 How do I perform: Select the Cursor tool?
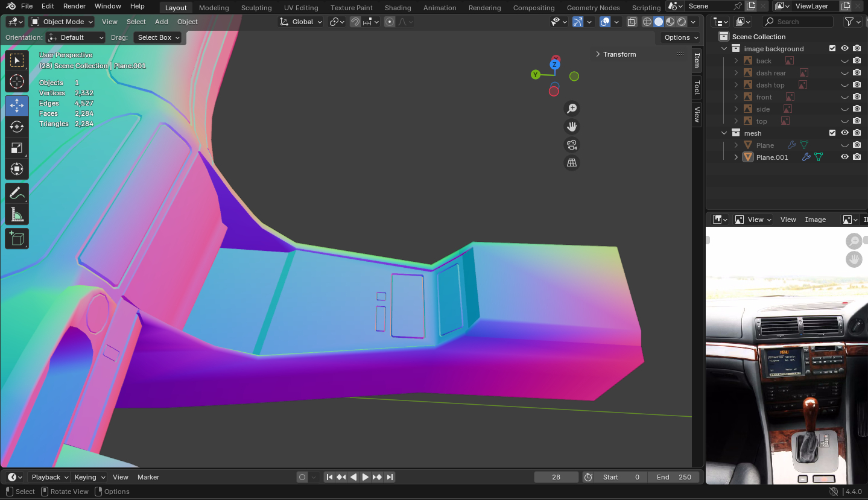tap(17, 82)
